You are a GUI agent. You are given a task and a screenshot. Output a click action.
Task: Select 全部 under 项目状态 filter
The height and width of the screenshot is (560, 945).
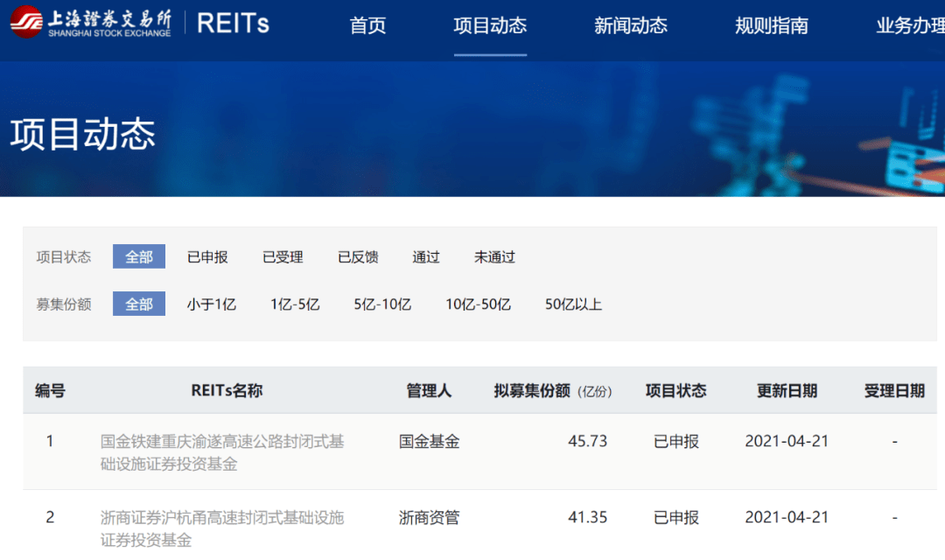138,256
